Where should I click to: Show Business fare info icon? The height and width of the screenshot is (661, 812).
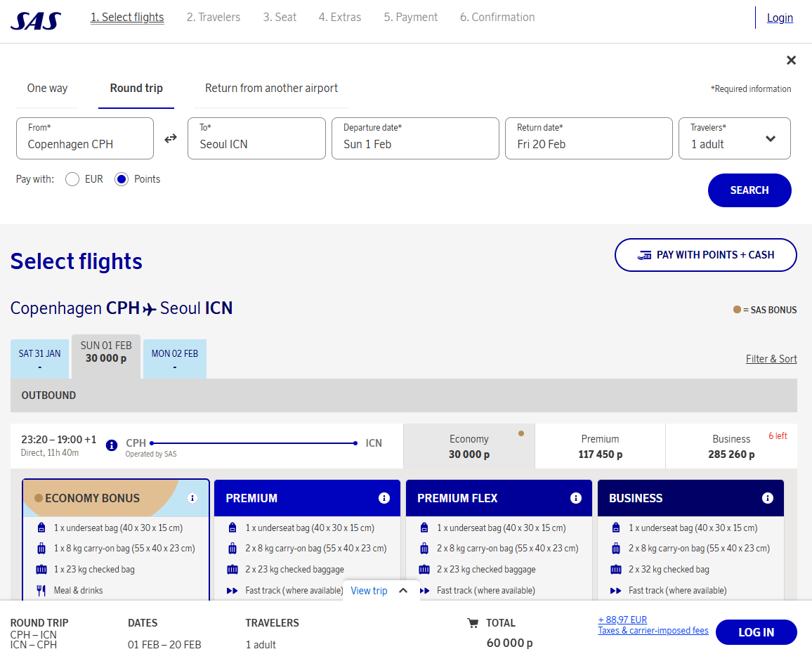point(768,498)
